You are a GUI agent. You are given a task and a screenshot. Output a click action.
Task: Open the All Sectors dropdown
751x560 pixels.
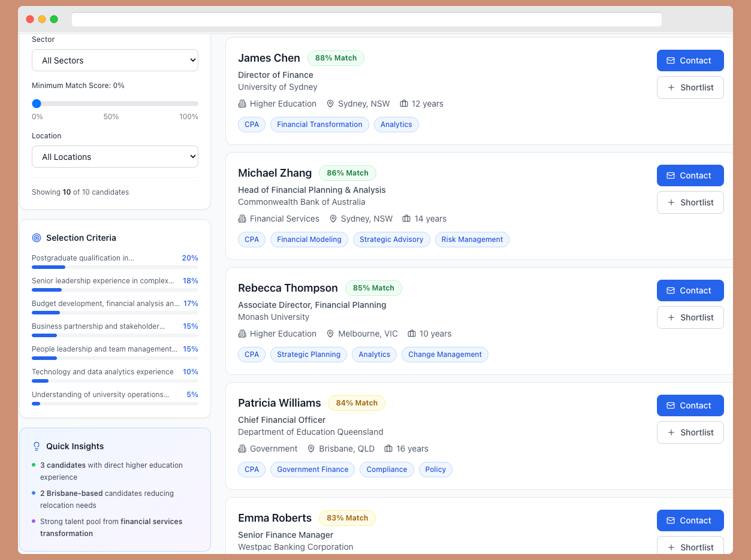click(115, 60)
